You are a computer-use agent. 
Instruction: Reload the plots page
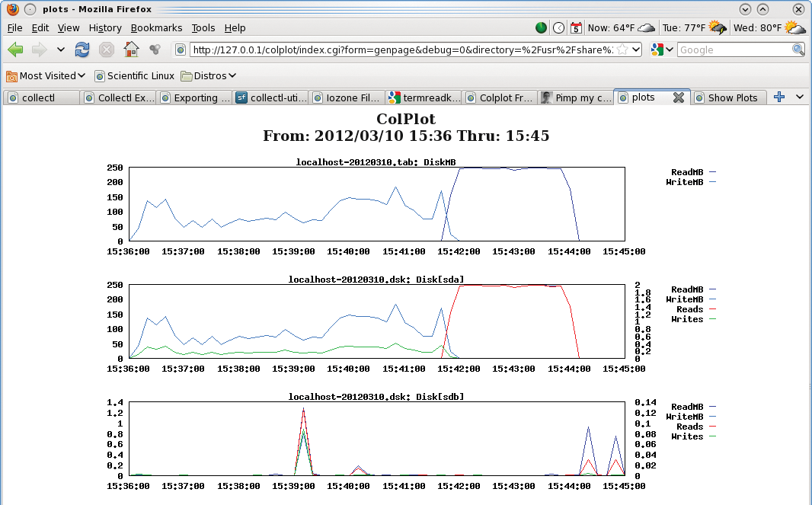82,49
